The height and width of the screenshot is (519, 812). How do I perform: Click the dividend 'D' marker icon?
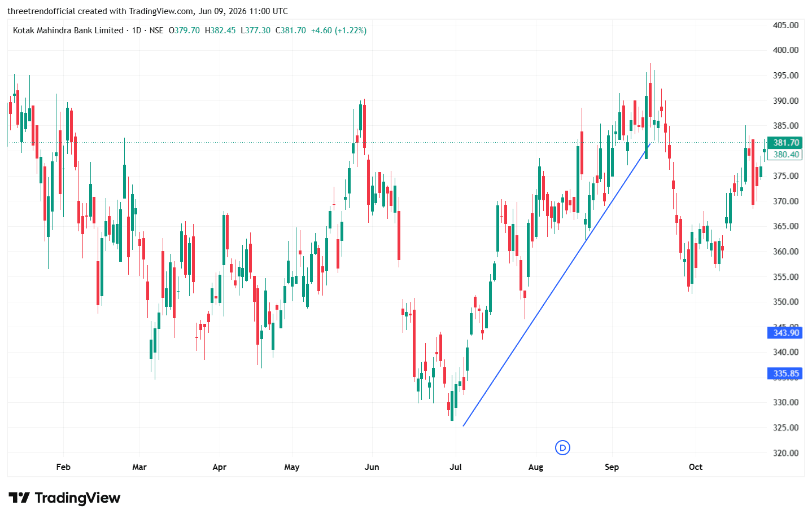tap(562, 448)
